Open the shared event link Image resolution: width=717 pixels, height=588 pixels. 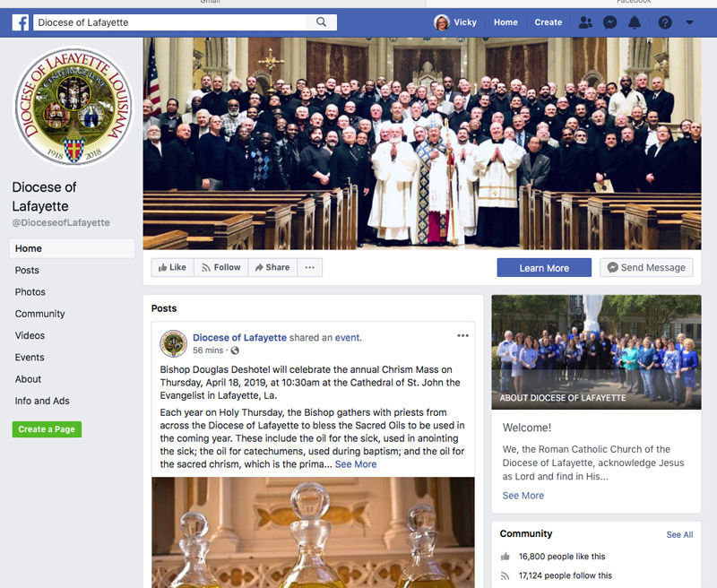tap(347, 337)
